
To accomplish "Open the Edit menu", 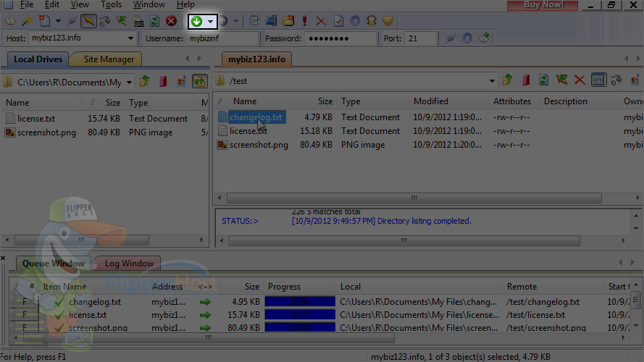I will click(x=52, y=4).
